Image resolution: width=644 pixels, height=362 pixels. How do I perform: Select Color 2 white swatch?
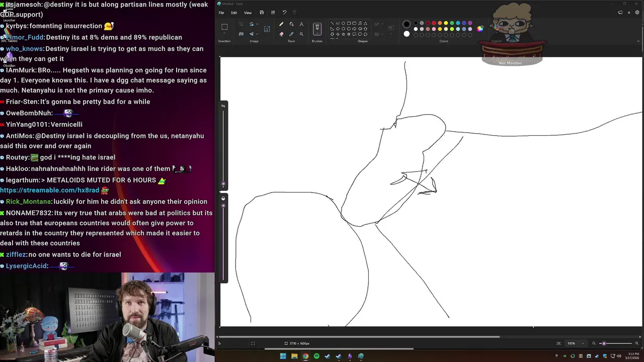click(x=407, y=34)
